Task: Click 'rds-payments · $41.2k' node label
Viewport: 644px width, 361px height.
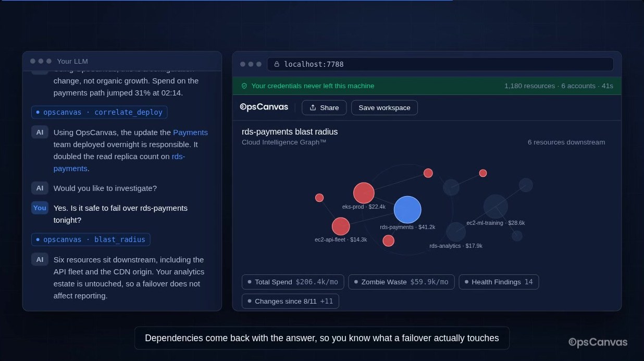Action: [407, 227]
